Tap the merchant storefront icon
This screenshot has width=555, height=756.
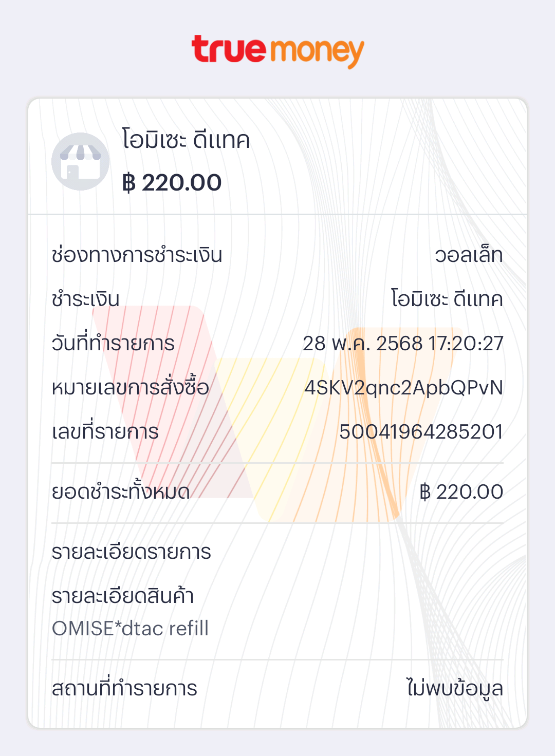(x=80, y=162)
